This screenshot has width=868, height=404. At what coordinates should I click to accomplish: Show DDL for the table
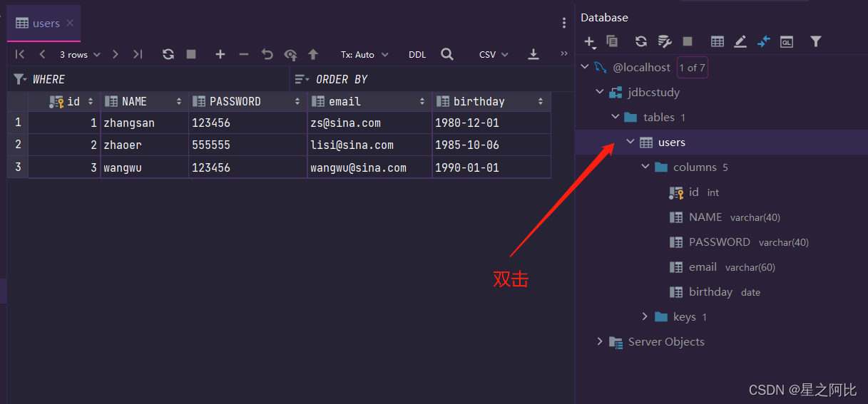point(417,54)
